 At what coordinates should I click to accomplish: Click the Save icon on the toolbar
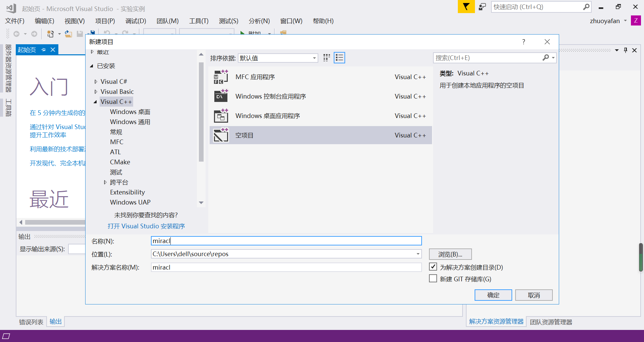pyautogui.click(x=80, y=33)
